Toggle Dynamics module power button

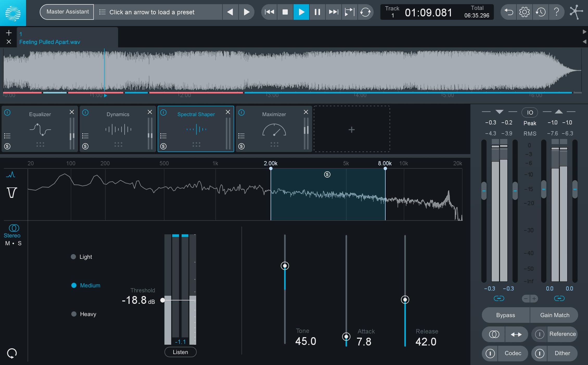click(x=85, y=112)
